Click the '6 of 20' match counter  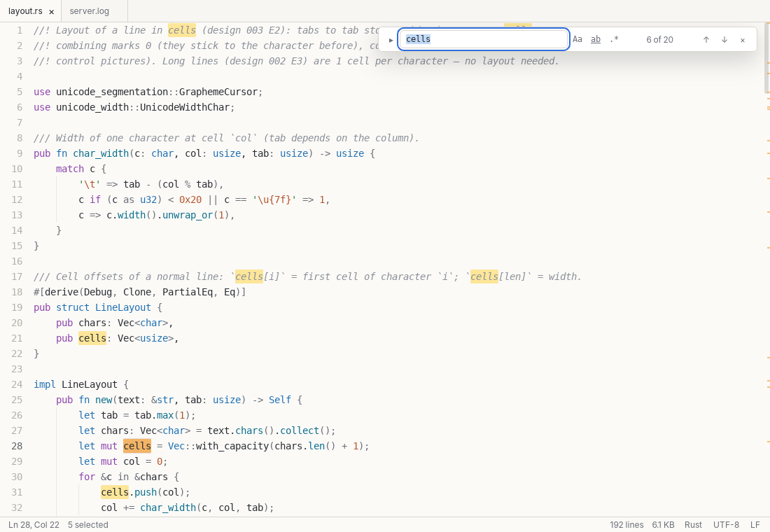coord(659,40)
